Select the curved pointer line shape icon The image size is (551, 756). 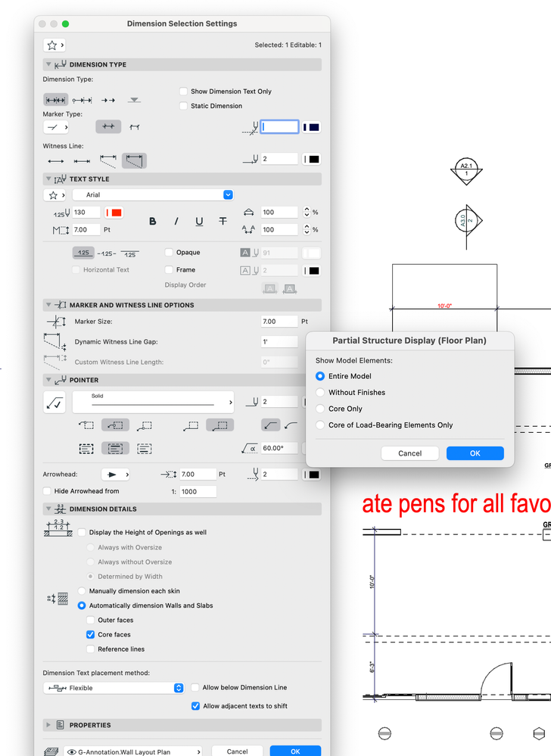(x=291, y=425)
